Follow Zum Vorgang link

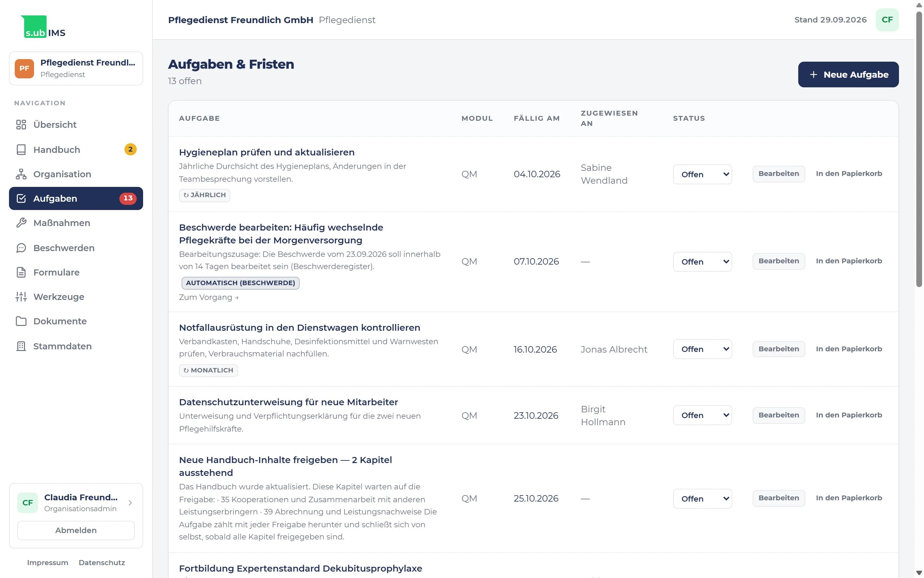click(209, 297)
